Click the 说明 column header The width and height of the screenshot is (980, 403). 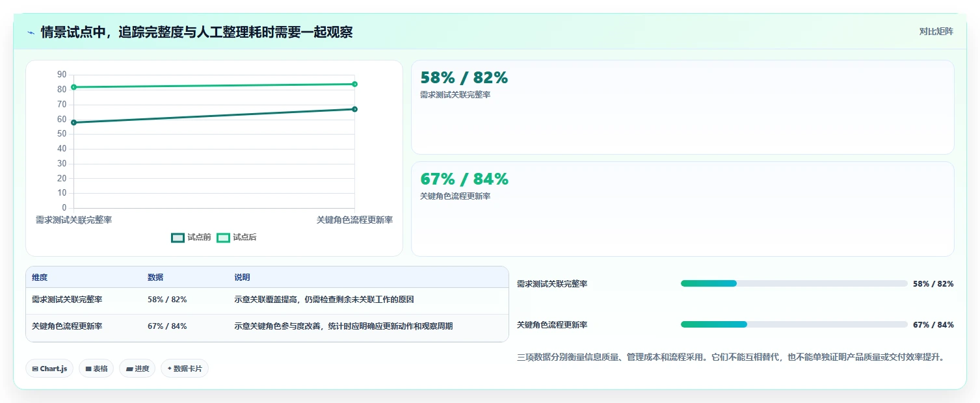point(242,278)
